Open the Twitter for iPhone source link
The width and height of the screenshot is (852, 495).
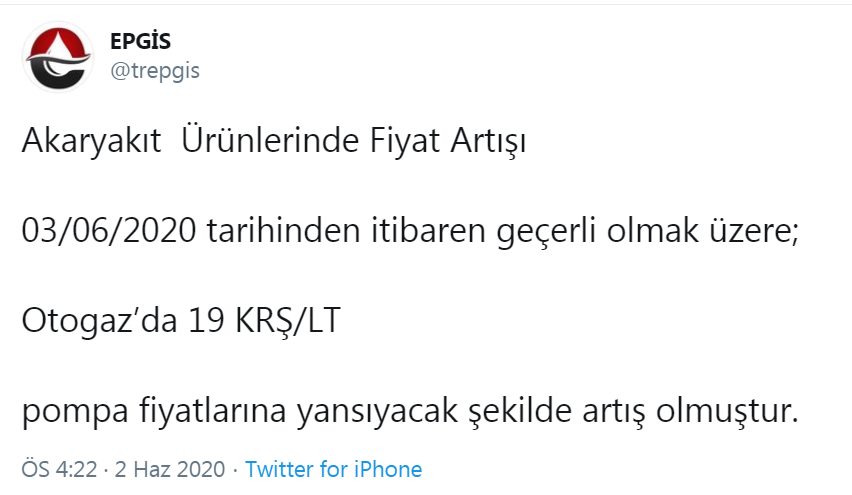tap(333, 469)
